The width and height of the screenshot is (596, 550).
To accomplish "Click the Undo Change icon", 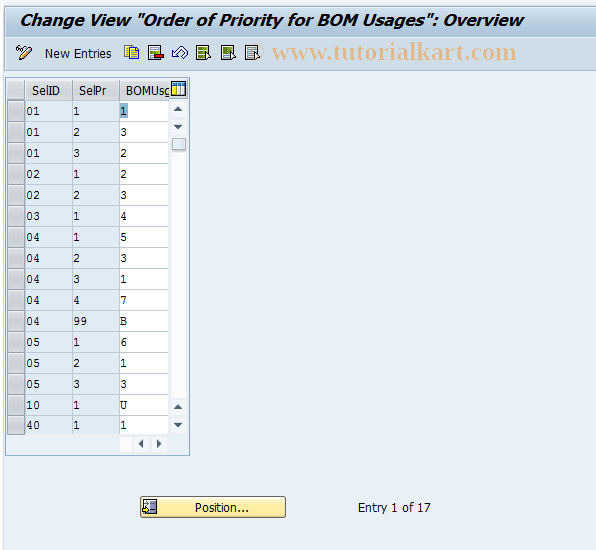I will point(180,53).
